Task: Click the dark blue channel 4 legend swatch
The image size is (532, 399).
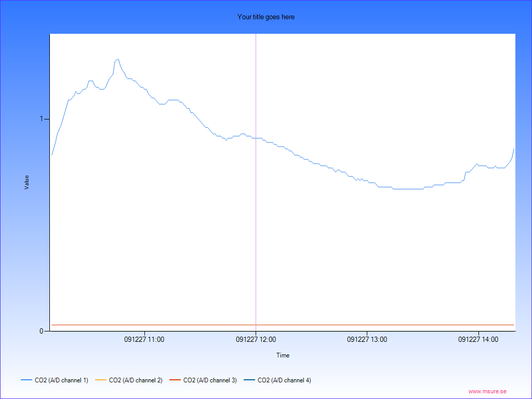Action: click(249, 380)
